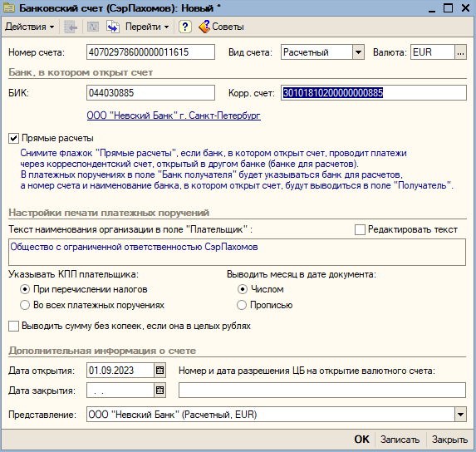This screenshot has width=476, height=452.
Task: Click the OK button
Action: click(361, 440)
